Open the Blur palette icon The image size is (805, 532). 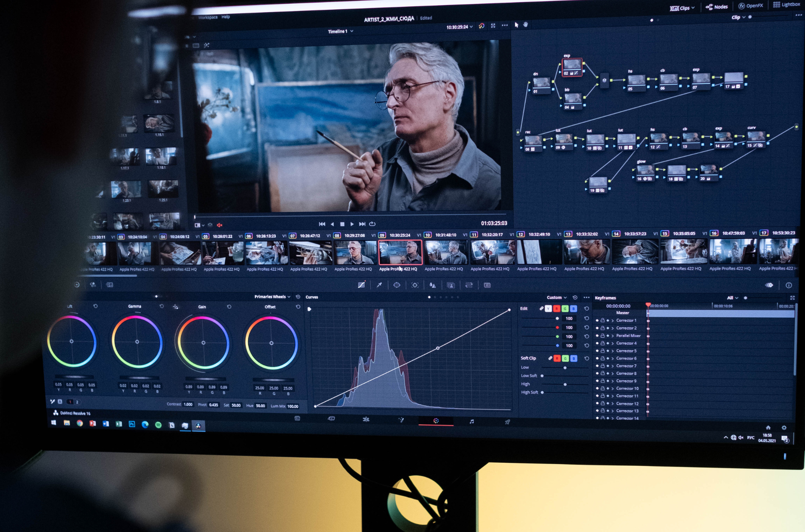(433, 285)
